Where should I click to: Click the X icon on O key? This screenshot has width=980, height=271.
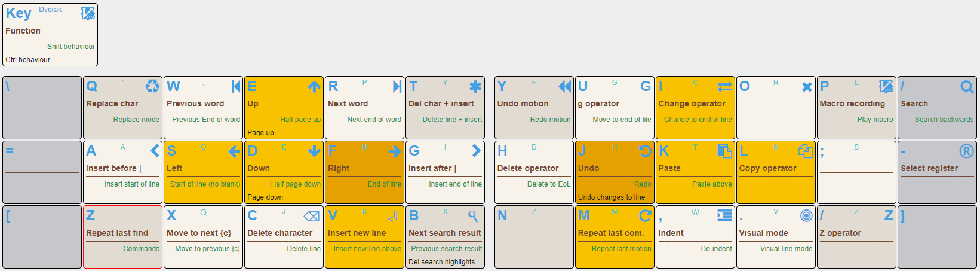(x=807, y=87)
